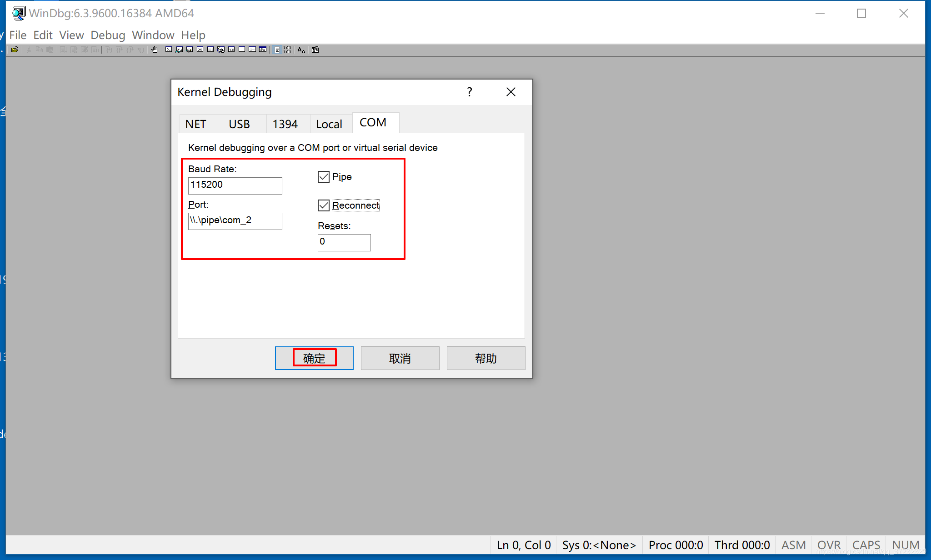Switch to the NET tab
931x560 pixels.
point(195,124)
